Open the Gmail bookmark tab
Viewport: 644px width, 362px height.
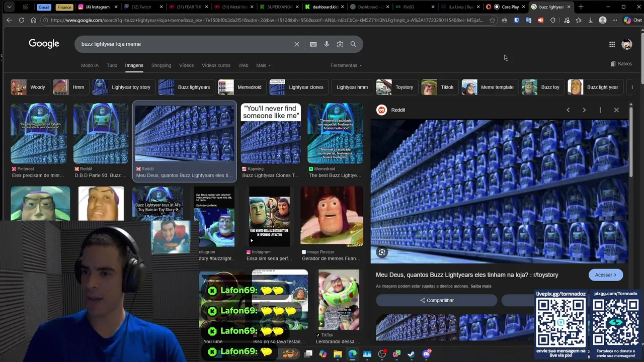pyautogui.click(x=44, y=7)
